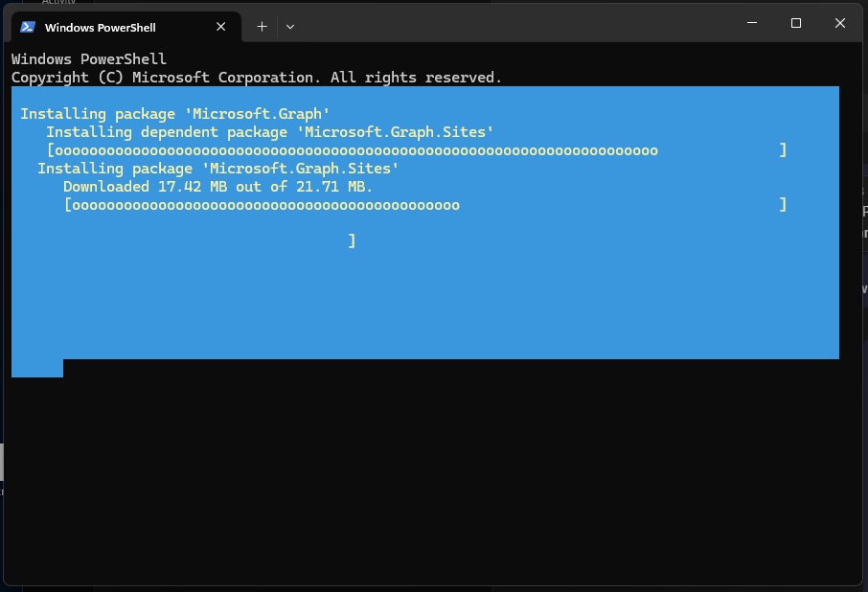Click "Installing package 'Microsoft.Graph'" line
868x592 pixels.
(175, 114)
